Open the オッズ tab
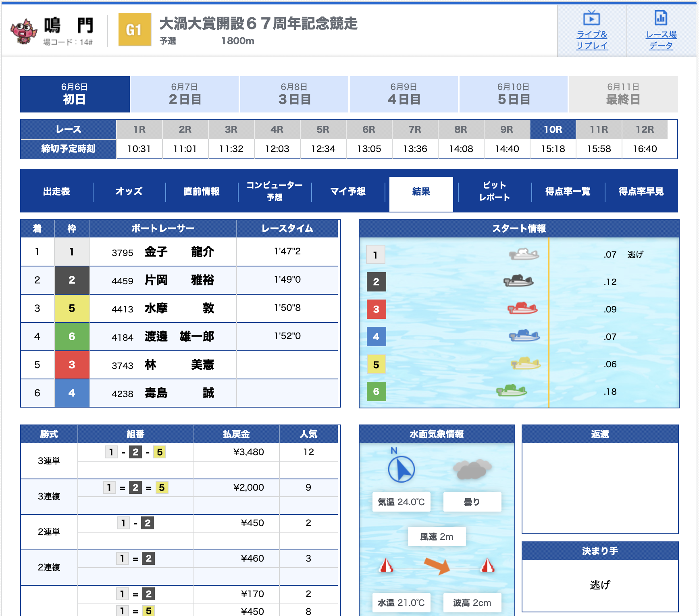Viewport: 699px width, 616px height. coord(129,191)
